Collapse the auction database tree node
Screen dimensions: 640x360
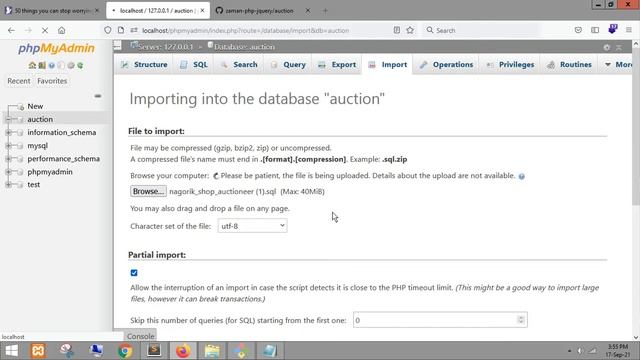8,119
